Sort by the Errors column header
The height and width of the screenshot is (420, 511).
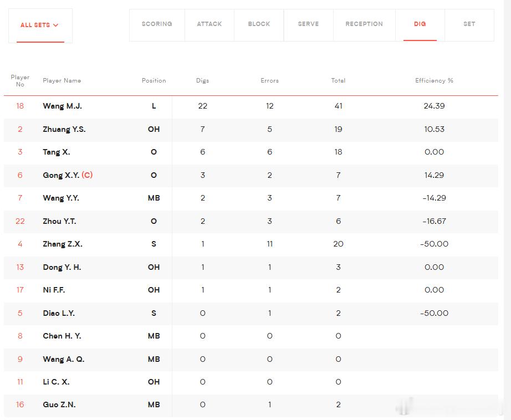pos(269,80)
